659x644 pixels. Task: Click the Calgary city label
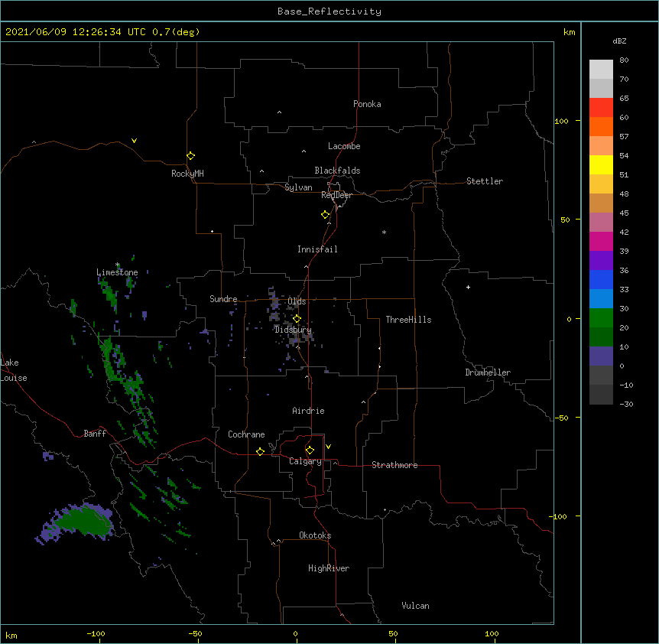tap(306, 461)
